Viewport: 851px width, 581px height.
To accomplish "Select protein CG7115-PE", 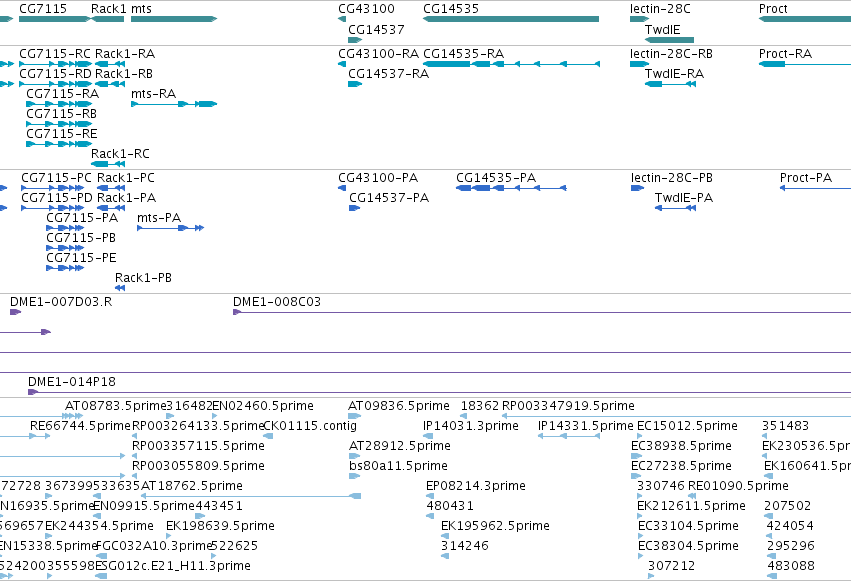I will point(81,258).
